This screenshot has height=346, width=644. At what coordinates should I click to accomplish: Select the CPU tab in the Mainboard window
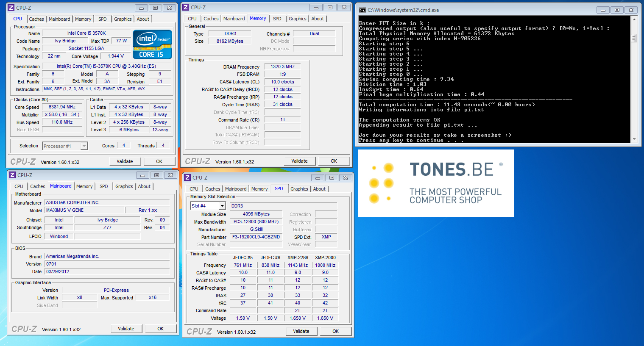[19, 186]
